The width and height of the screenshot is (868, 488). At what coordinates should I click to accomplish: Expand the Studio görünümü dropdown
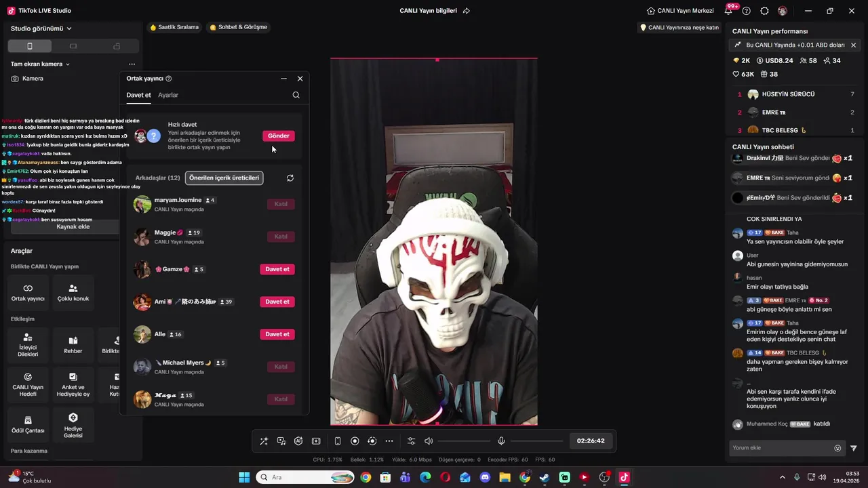pos(41,28)
